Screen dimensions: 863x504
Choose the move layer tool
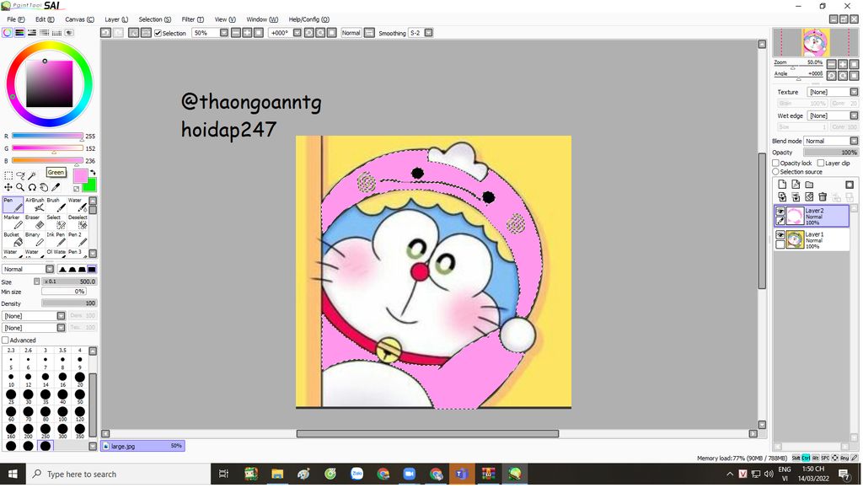tap(8, 188)
